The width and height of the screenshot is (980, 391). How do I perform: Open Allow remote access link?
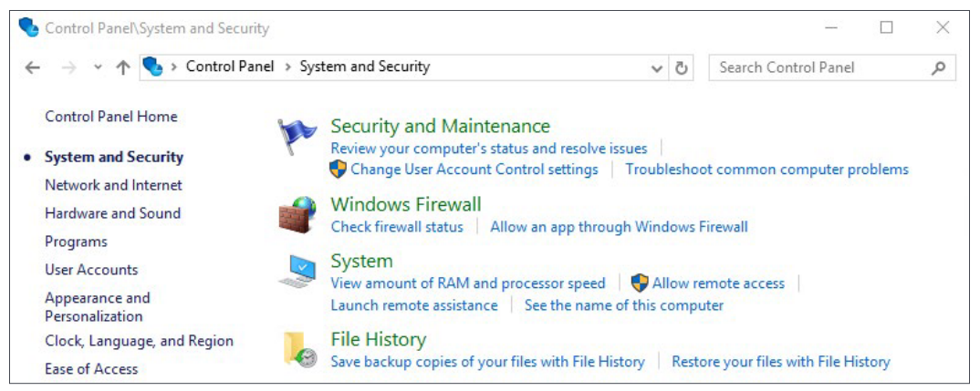pos(718,283)
